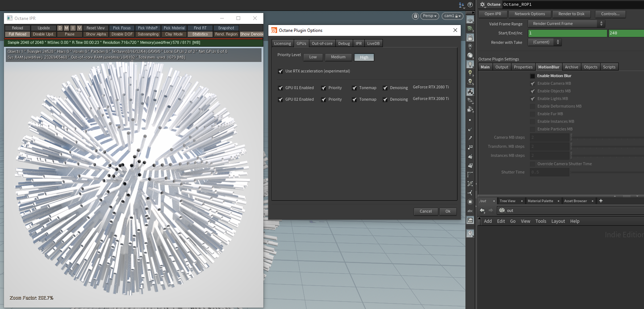Click the Full Reload button in IPR
The image size is (644, 309).
pyautogui.click(x=17, y=34)
